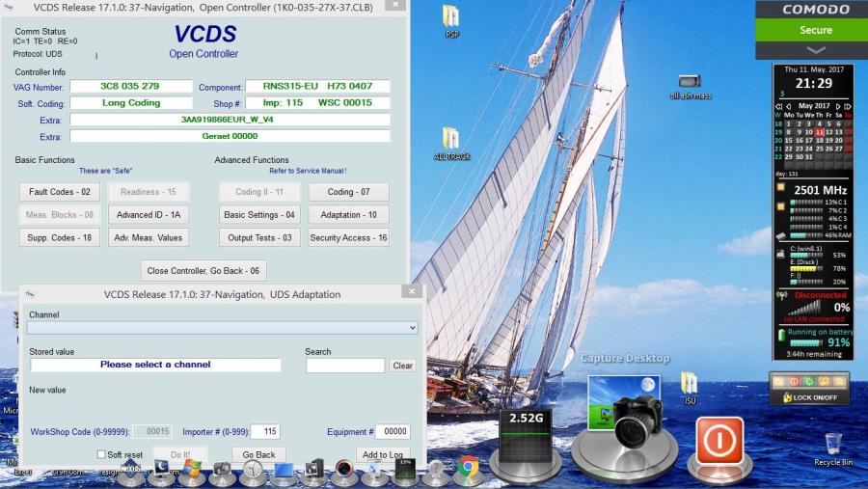The width and height of the screenshot is (868, 489).
Task: Click Go Back in UDS Adaptation
Action: (x=258, y=454)
